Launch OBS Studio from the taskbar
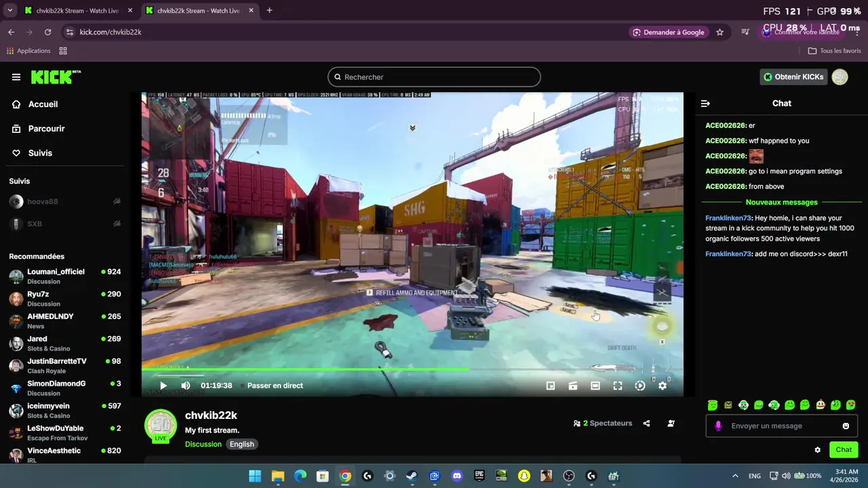 [569, 476]
